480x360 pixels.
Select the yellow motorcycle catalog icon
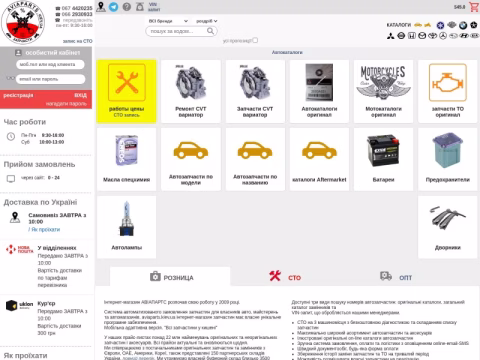(428, 25)
